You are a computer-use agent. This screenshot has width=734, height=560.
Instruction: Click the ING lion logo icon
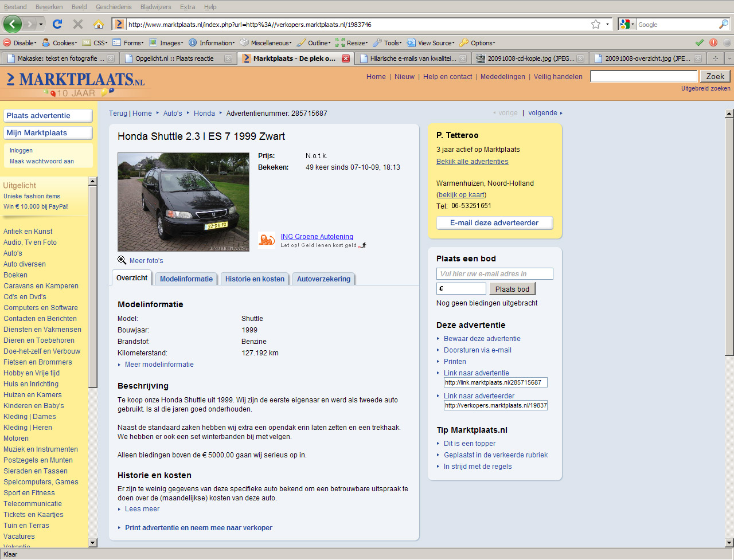[266, 240]
